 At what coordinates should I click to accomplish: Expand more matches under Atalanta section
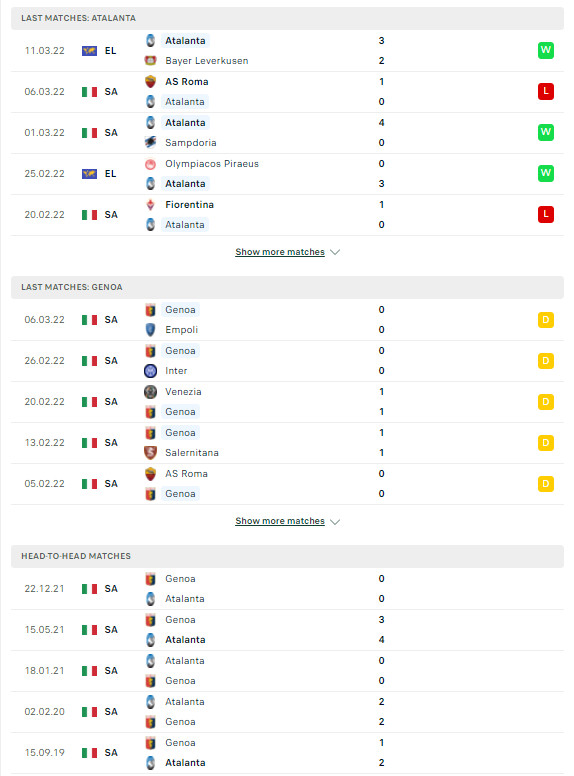[280, 252]
